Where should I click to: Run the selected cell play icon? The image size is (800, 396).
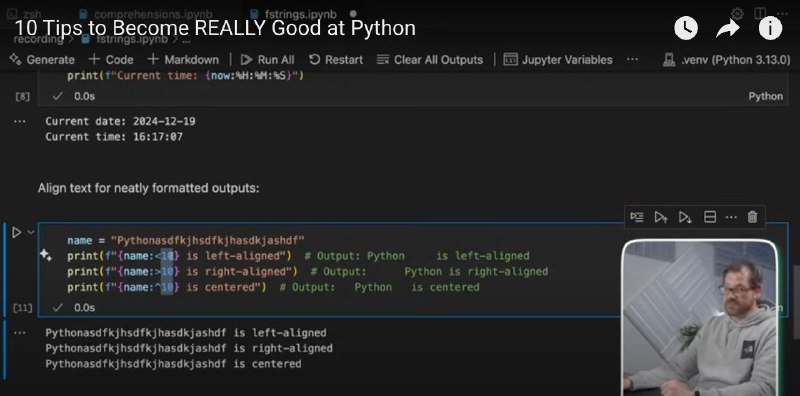(16, 233)
